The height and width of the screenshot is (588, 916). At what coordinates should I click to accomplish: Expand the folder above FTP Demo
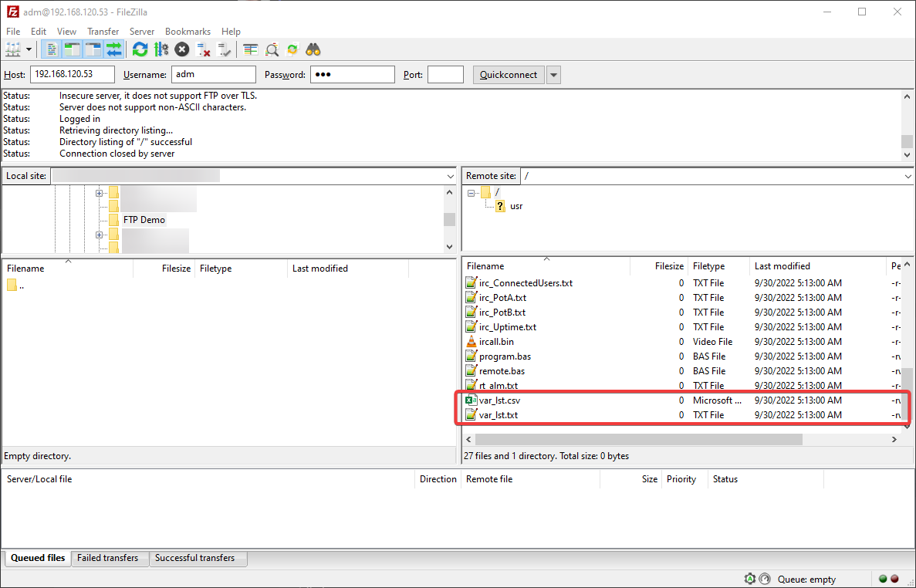99,193
